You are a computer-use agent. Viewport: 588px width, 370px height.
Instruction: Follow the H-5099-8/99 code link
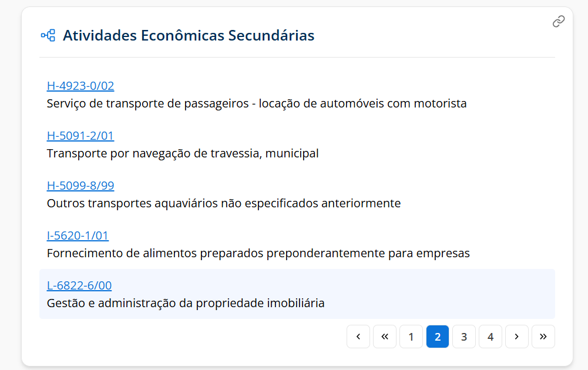tap(80, 186)
